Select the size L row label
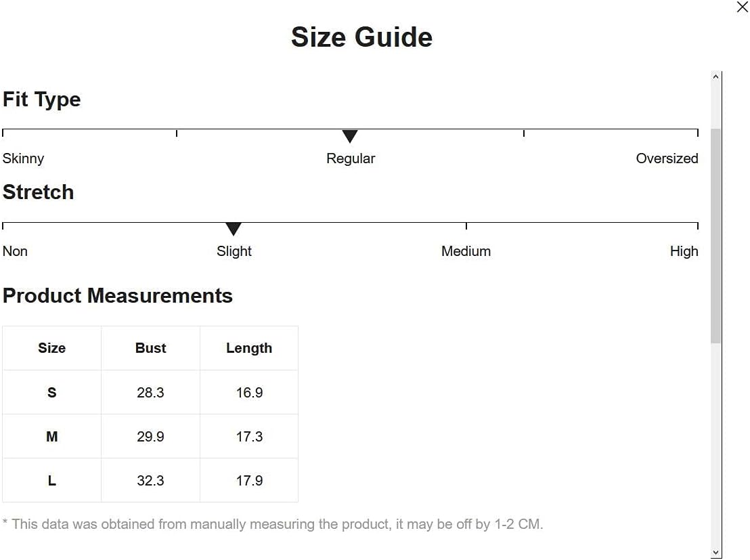This screenshot has width=750, height=560. (x=52, y=481)
